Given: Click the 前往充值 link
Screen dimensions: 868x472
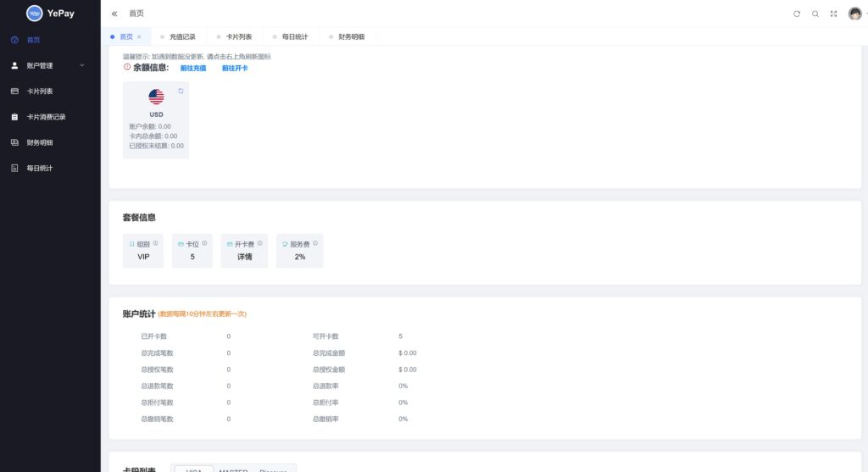Looking at the screenshot, I should click(192, 69).
